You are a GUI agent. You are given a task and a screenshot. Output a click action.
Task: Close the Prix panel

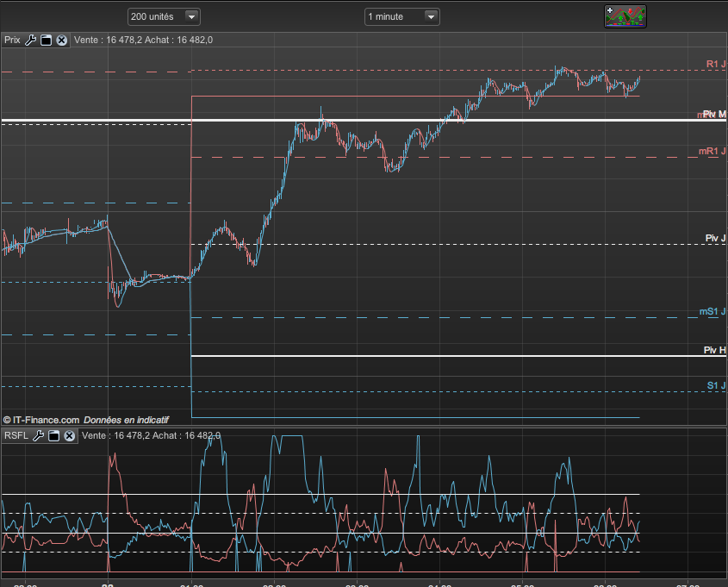62,41
